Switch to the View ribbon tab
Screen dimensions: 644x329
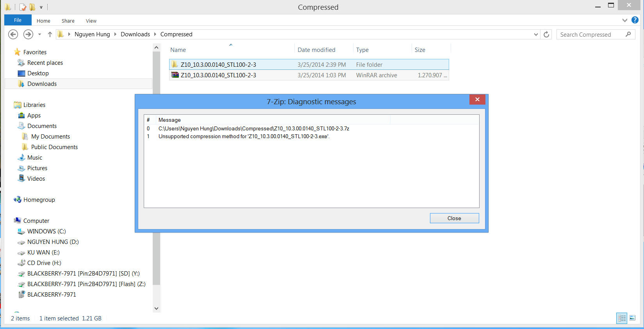click(x=91, y=21)
